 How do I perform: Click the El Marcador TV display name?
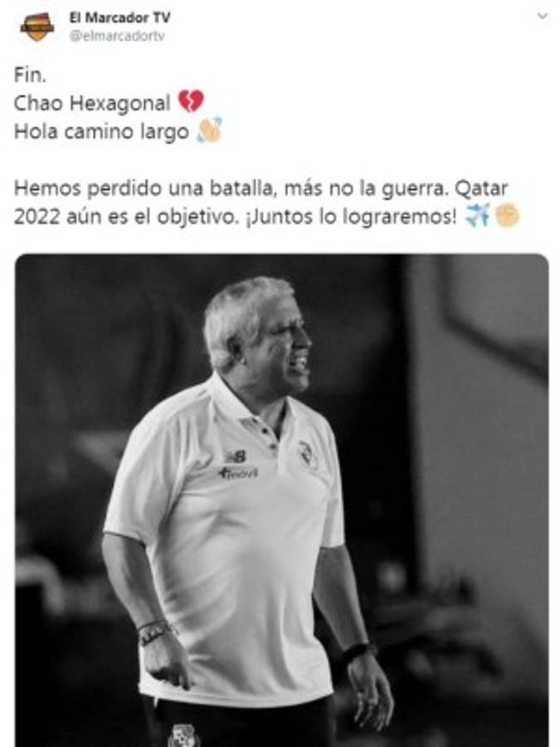pyautogui.click(x=119, y=17)
